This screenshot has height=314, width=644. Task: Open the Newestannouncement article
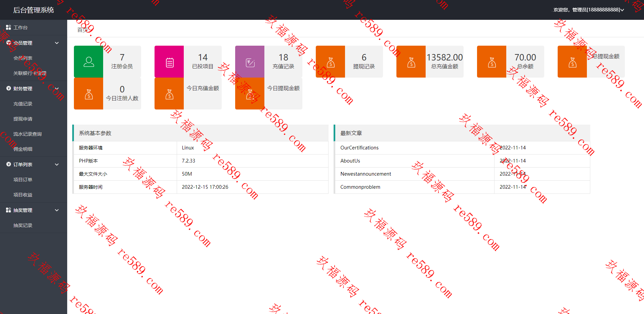(x=366, y=174)
